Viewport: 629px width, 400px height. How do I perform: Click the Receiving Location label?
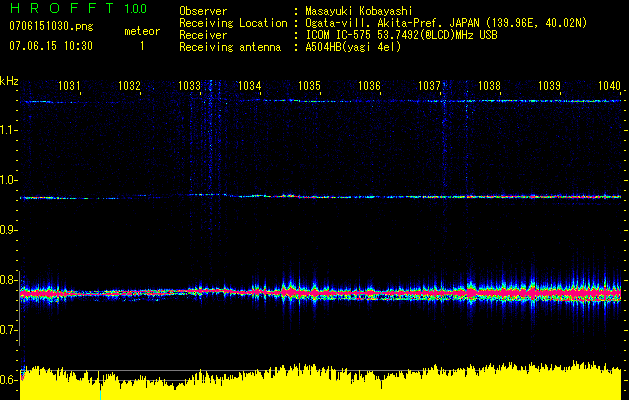tap(233, 23)
